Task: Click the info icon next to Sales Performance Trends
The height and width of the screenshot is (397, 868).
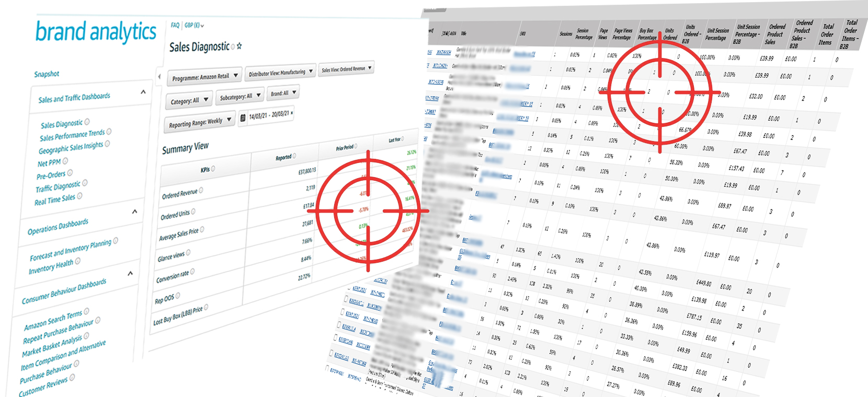Action: point(109,132)
